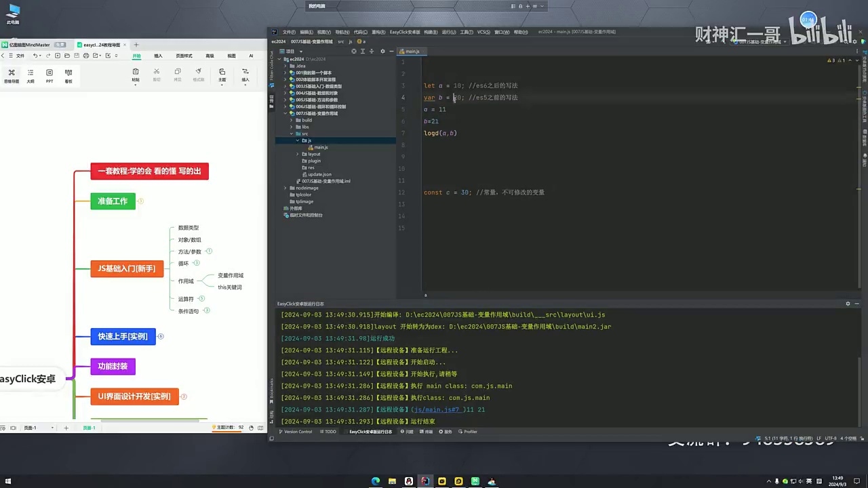Collapse the 007JS基础-变量作用域 folder
Image resolution: width=868 pixels, height=488 pixels.
(x=286, y=113)
